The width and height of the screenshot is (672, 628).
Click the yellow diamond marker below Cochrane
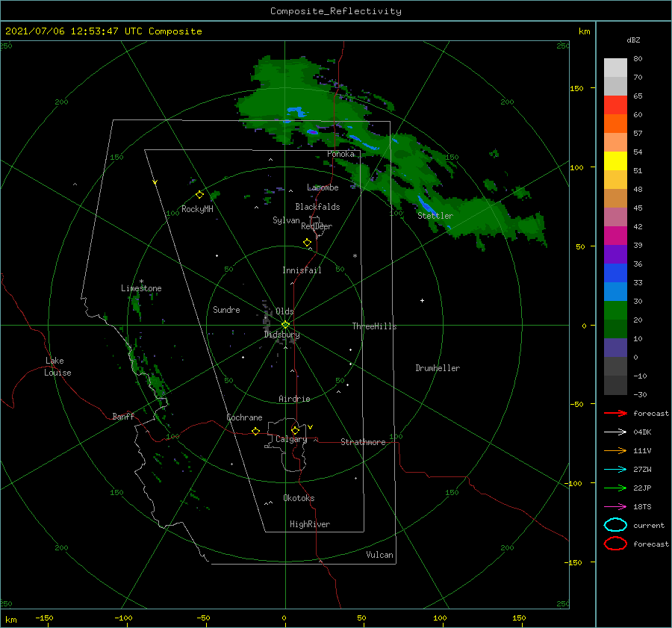tap(256, 431)
